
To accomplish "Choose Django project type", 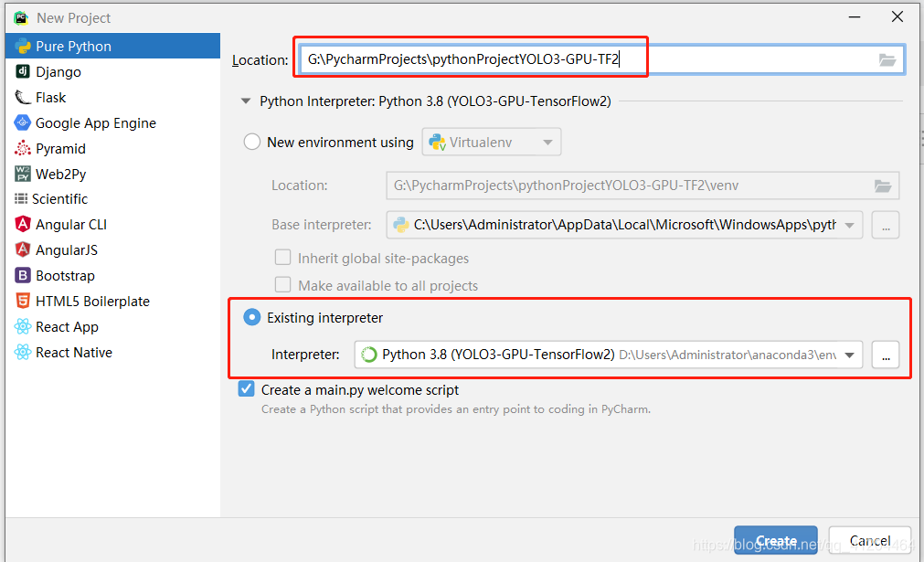I will point(112,72).
